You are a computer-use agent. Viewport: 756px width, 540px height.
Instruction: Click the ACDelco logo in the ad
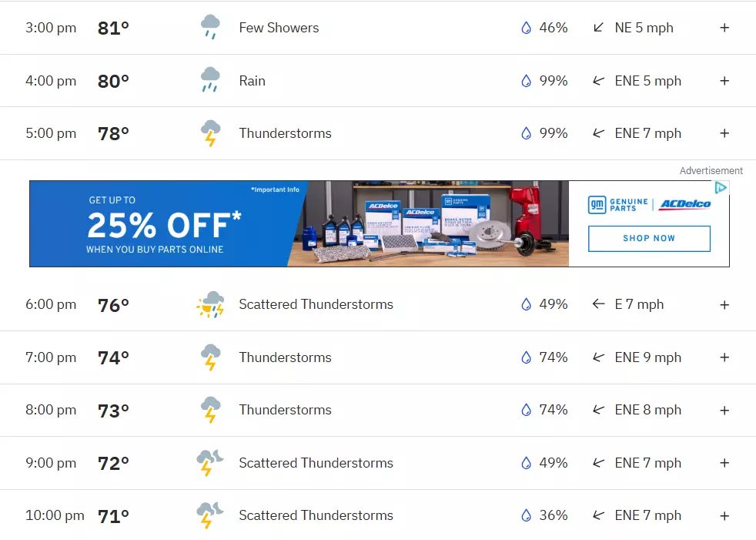[x=685, y=204]
